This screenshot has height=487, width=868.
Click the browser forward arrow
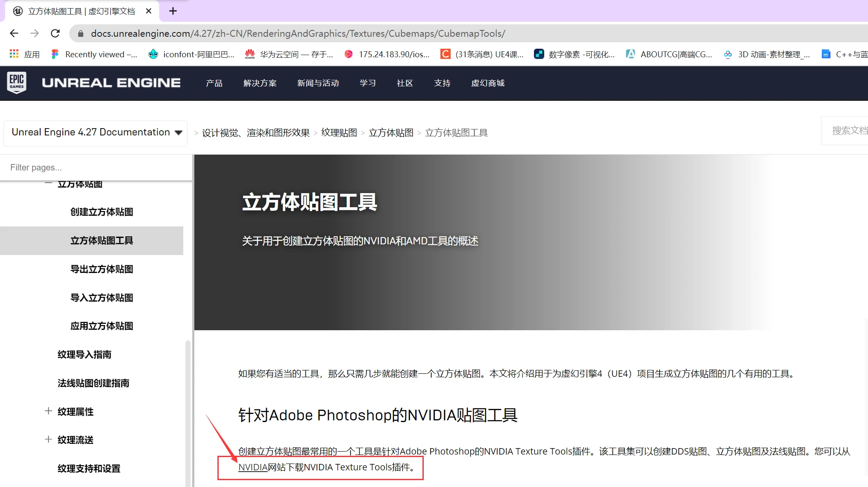pyautogui.click(x=35, y=33)
